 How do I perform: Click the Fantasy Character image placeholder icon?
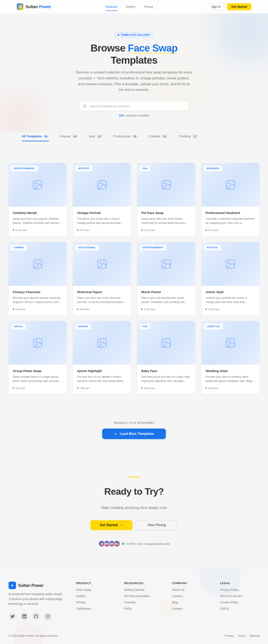pyautogui.click(x=38, y=264)
